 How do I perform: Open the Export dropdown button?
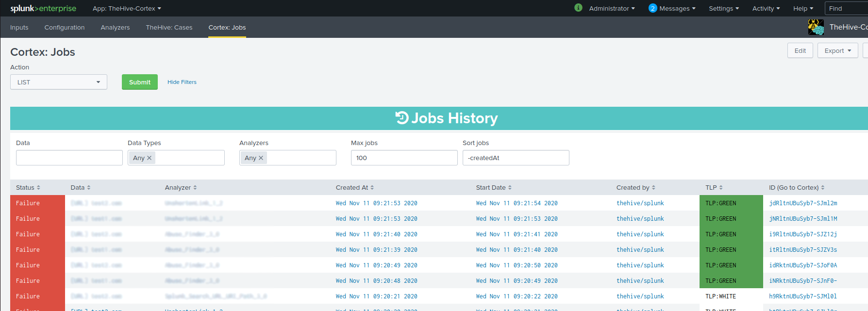[x=838, y=50]
